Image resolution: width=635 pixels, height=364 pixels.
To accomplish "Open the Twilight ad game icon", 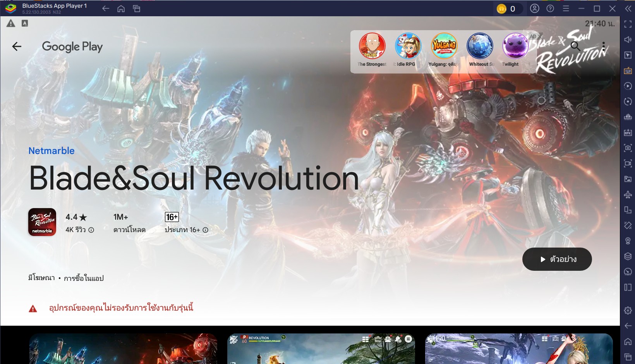I will pos(515,46).
